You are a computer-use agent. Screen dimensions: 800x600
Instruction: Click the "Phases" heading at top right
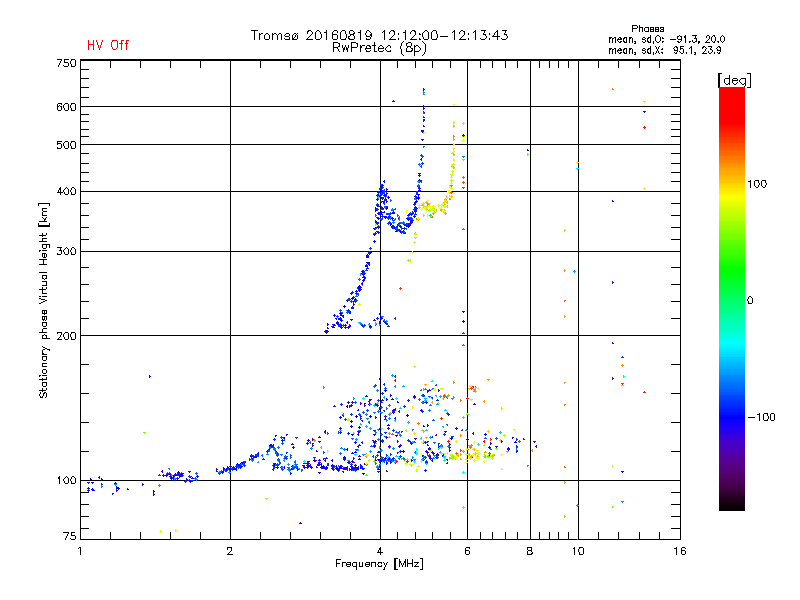coord(647,29)
